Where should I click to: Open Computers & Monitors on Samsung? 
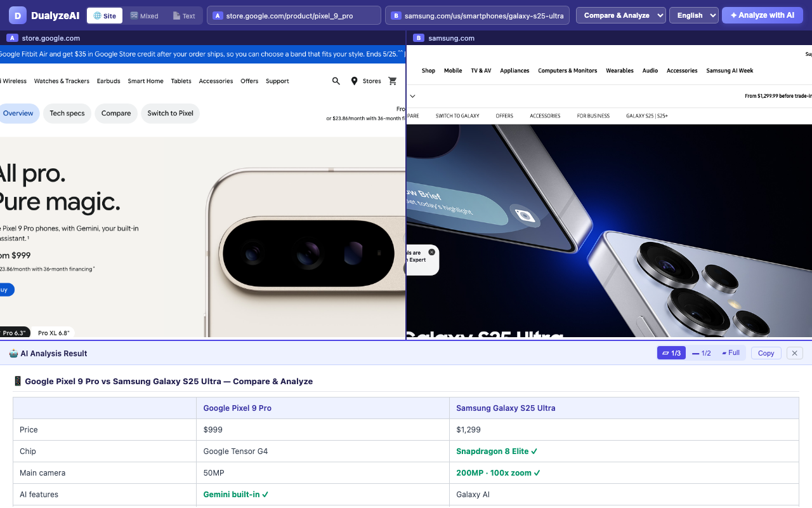click(x=568, y=70)
